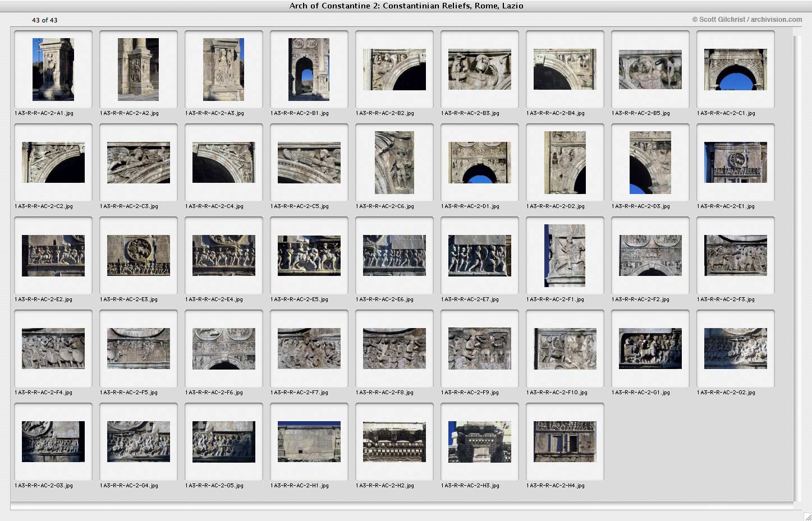Click the "43 of 43" counter text
This screenshot has width=812, height=521.
(44, 20)
